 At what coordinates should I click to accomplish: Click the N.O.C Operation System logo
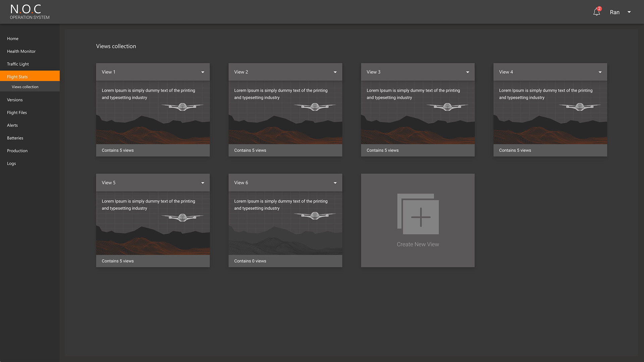coord(30,12)
